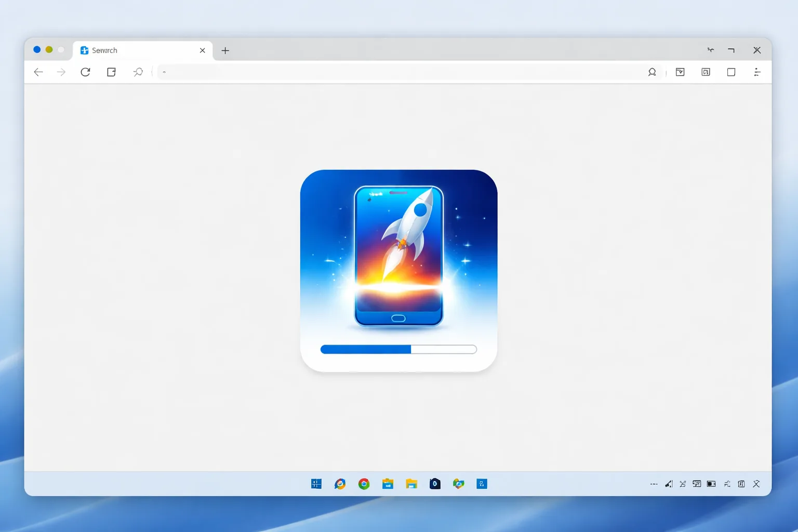Launch Chrome from the taskbar
Screen dimensions: 798x532
tap(364, 484)
